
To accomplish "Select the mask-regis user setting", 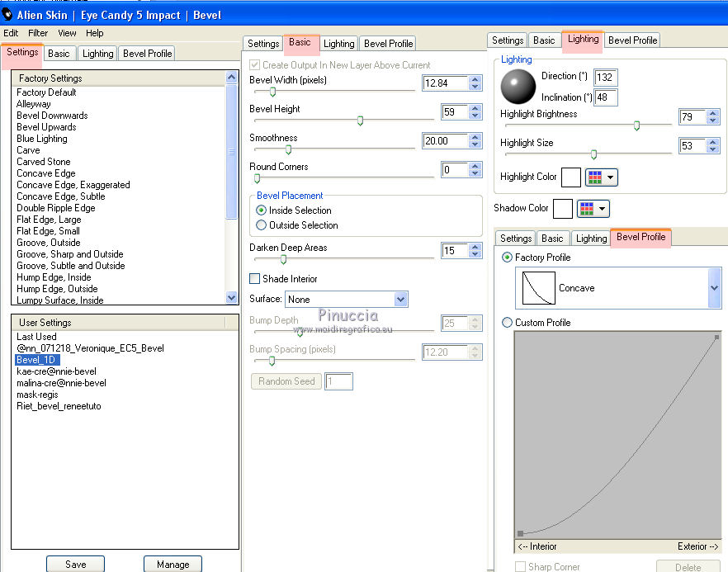I will click(x=37, y=395).
